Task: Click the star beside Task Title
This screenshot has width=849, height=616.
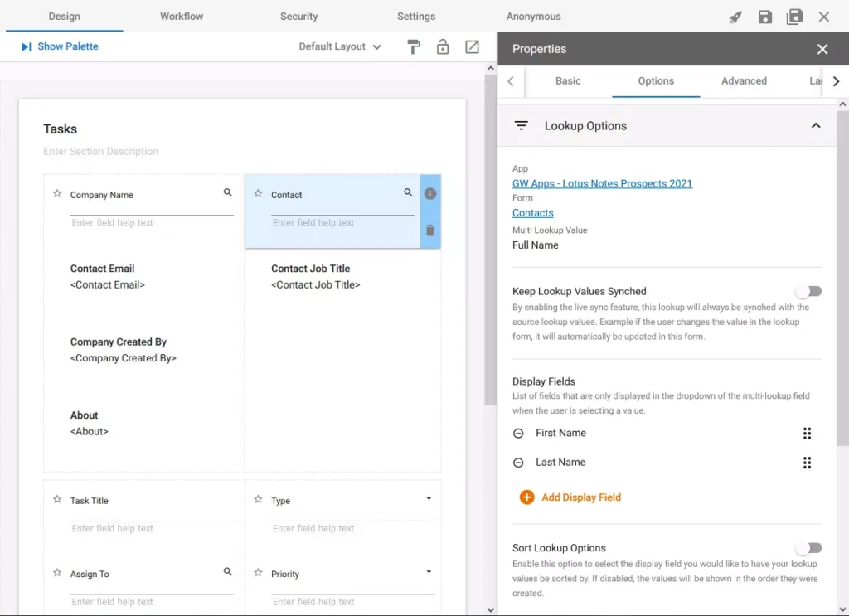Action: (57, 500)
